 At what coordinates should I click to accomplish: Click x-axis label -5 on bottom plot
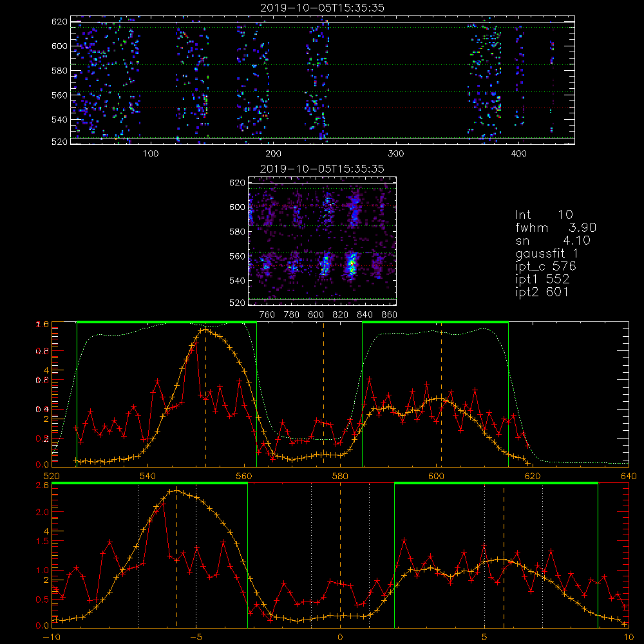coord(196,637)
